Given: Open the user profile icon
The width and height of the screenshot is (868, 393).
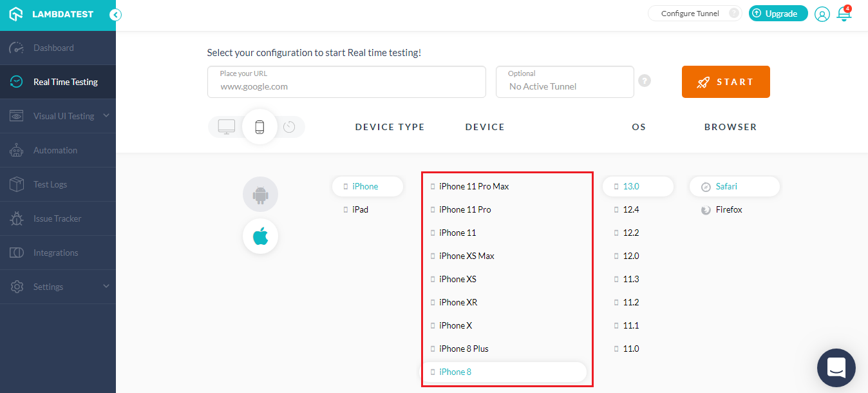Looking at the screenshot, I should tap(822, 14).
